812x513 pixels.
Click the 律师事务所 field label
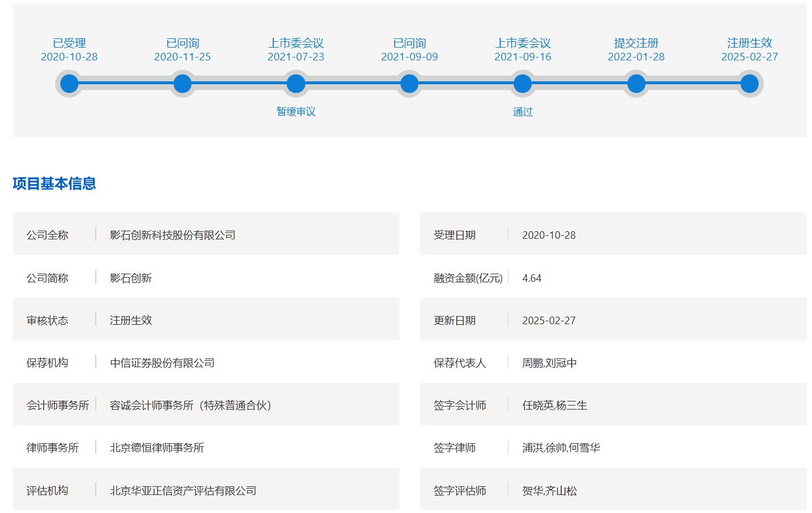52,448
